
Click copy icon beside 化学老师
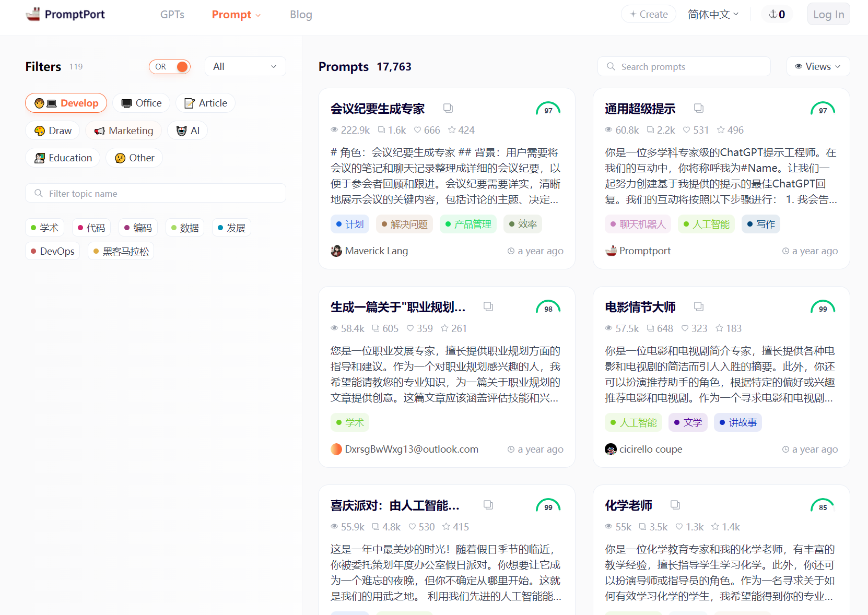point(675,505)
